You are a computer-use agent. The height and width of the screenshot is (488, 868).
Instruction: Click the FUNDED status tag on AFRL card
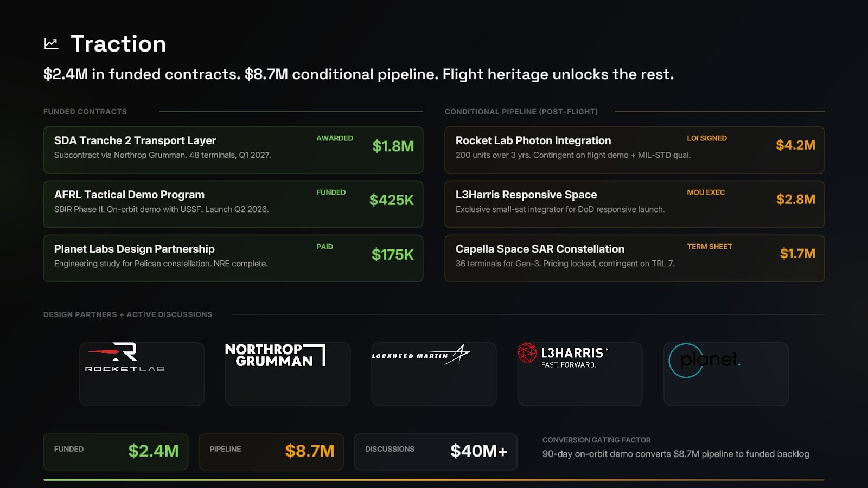pos(331,192)
